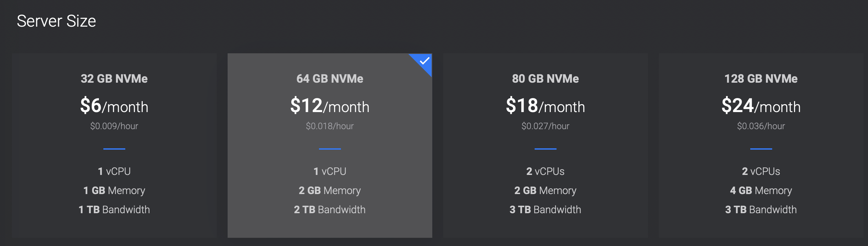Click 2 vCPUs in the 128 GB plan
The image size is (868, 246).
[x=761, y=171]
